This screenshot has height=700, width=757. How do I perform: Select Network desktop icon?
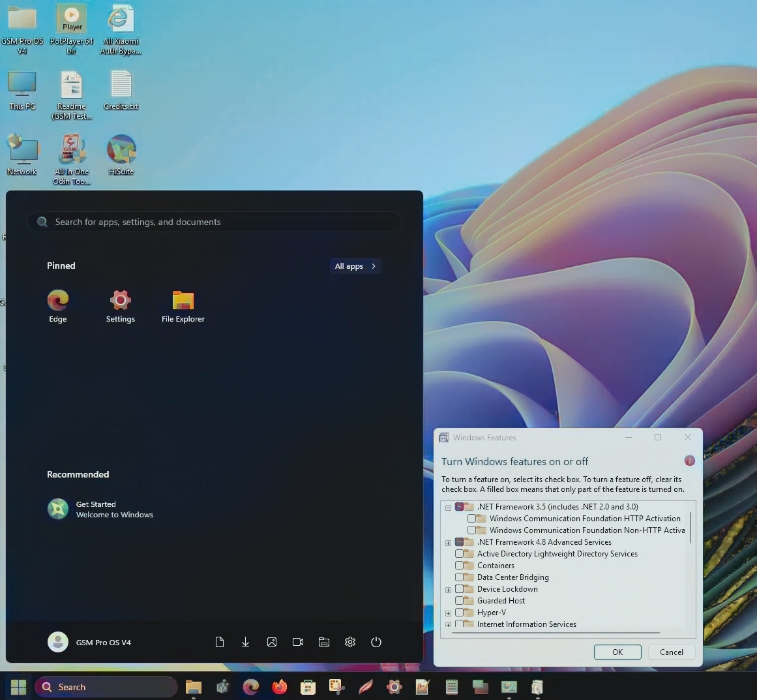(22, 155)
